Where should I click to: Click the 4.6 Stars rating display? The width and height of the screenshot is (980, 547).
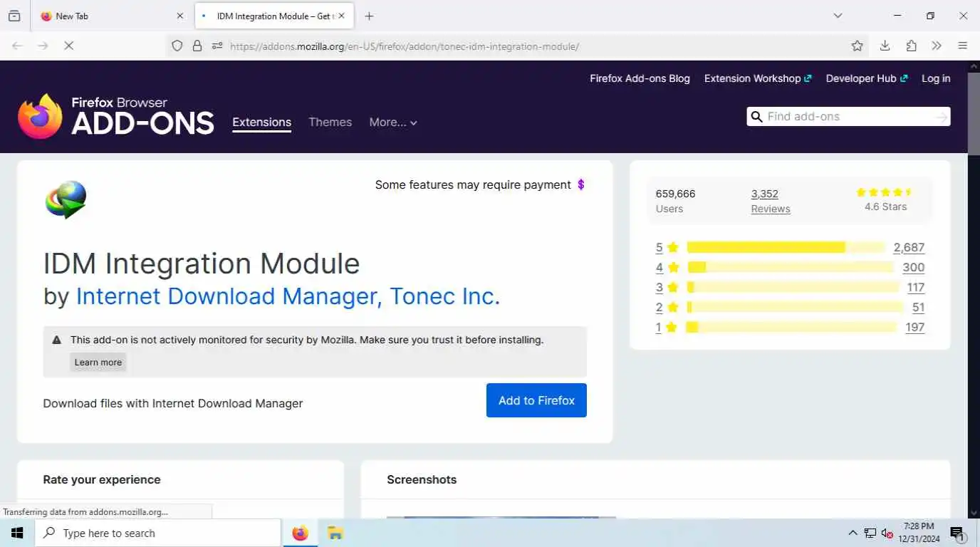pos(885,200)
